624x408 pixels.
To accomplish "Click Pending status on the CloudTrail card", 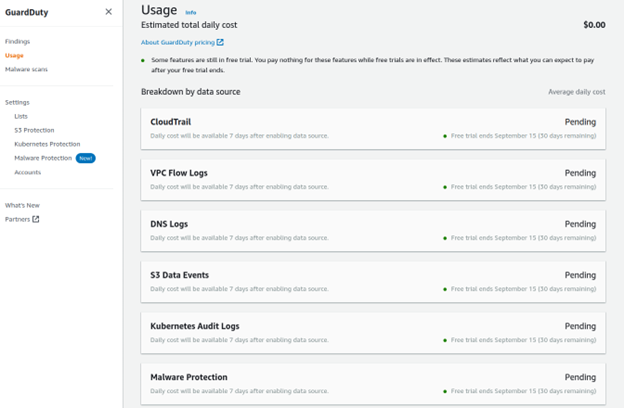I will [x=580, y=122].
